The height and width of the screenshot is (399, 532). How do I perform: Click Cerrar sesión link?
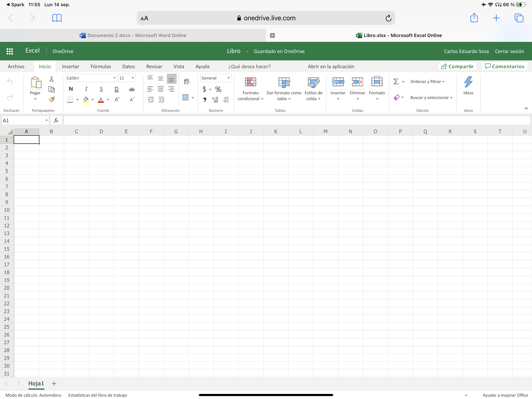pos(509,51)
